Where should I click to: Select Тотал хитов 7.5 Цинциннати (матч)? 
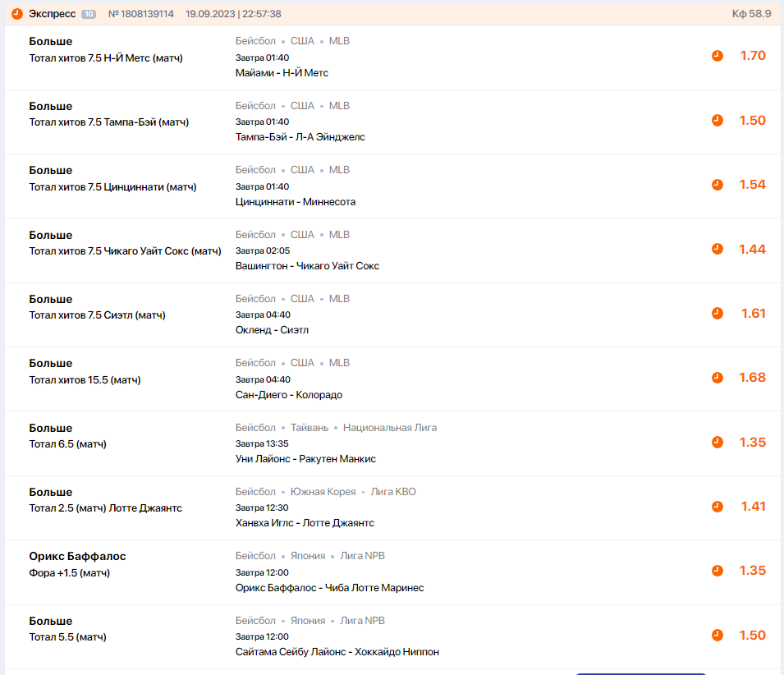113,187
